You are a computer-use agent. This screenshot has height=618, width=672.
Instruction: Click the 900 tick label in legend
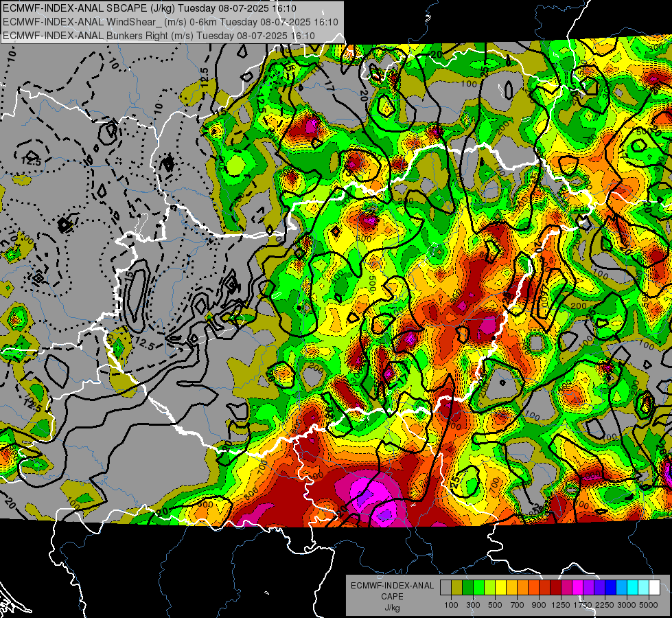539,605
